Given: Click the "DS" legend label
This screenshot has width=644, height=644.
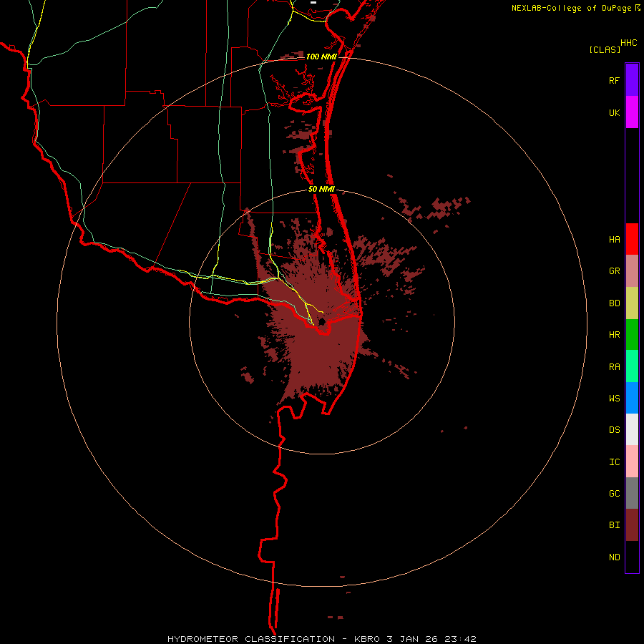Looking at the screenshot, I should [x=614, y=430].
